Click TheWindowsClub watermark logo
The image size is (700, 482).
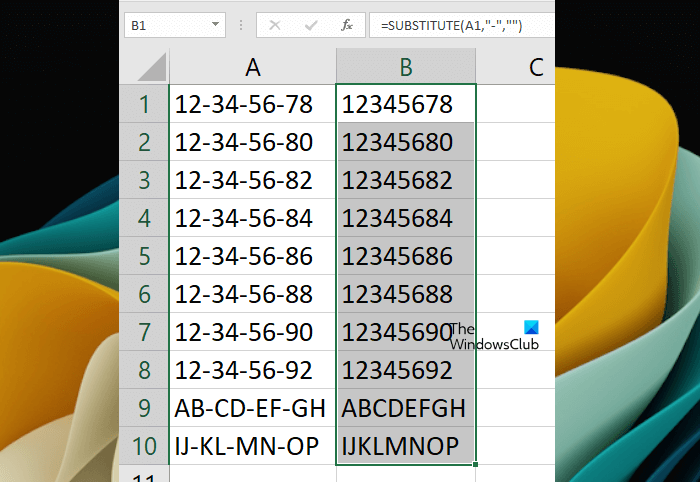coord(494,336)
